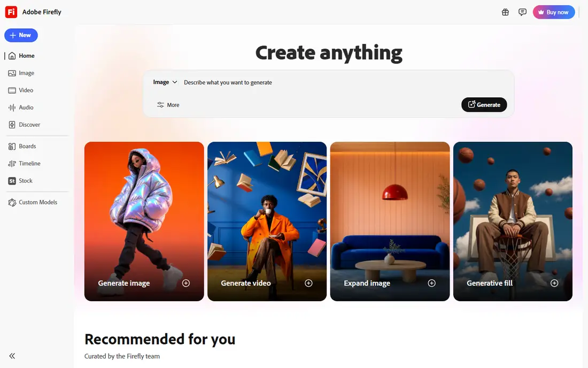Click plus icon on Generative fill card
Viewport: 588px width, 368px height.
coord(554,283)
